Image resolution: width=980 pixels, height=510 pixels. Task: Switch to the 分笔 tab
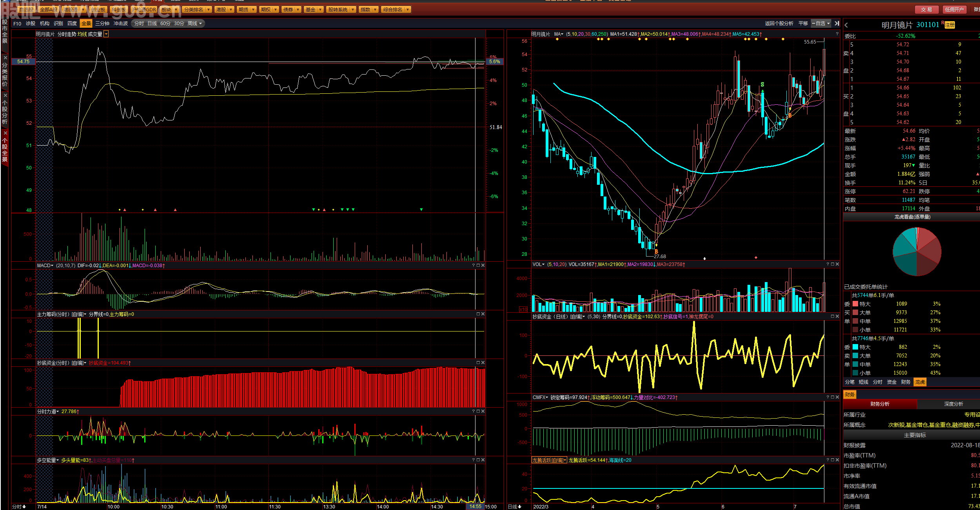[850, 382]
